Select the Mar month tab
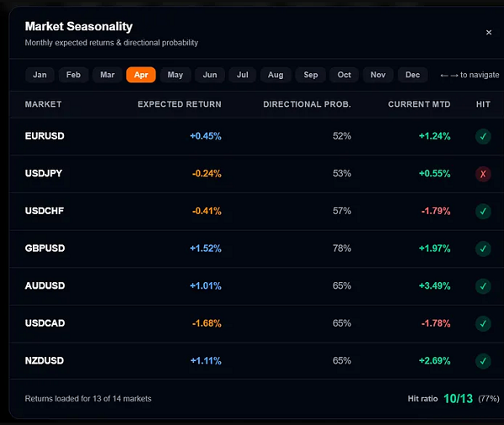The height and width of the screenshot is (425, 504). coord(108,75)
